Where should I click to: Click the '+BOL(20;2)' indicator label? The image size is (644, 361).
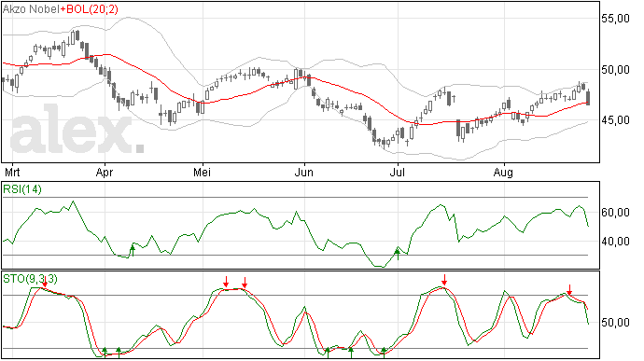90,8
